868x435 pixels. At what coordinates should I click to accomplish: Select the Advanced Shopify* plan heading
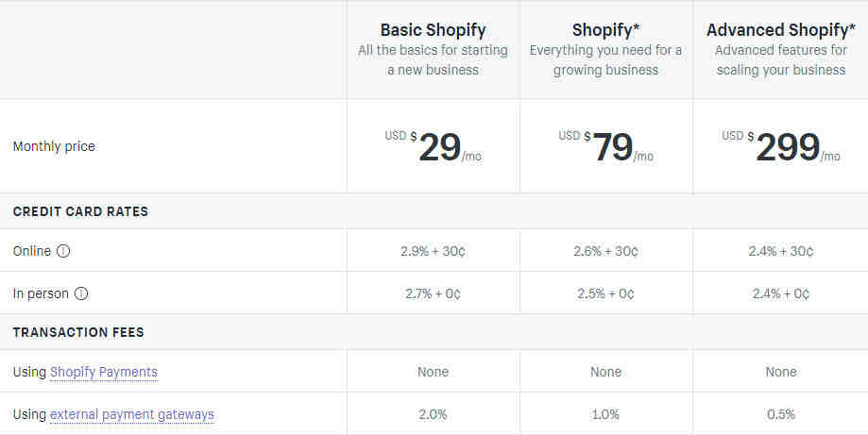[x=780, y=30]
